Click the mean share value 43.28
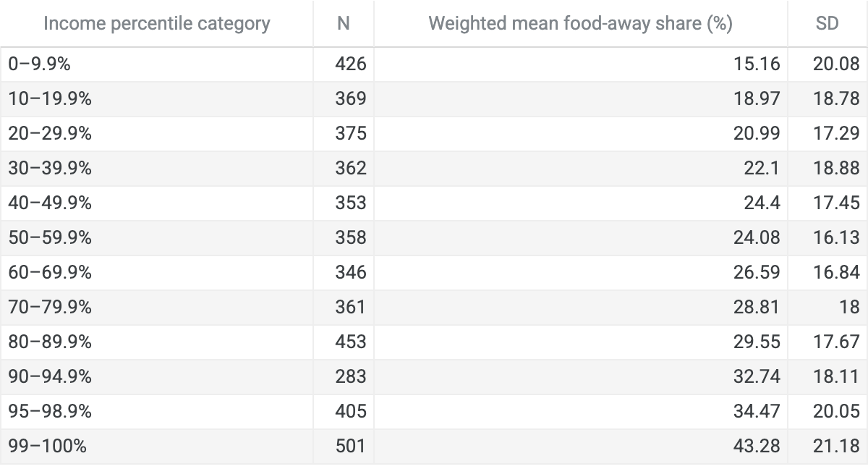Image resolution: width=868 pixels, height=469 pixels. [x=581, y=447]
